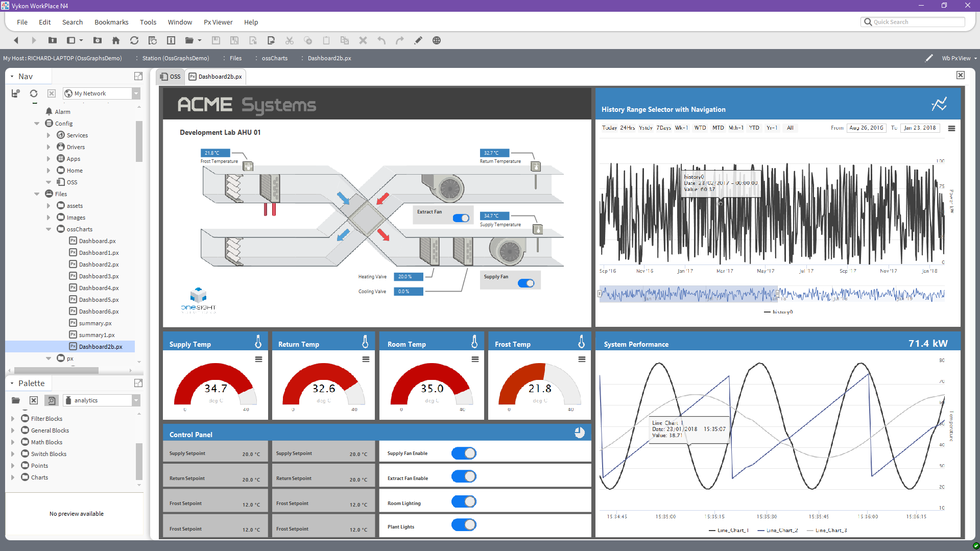Click the Refresh icon in the main toolbar
The width and height of the screenshot is (980, 551).
134,40
